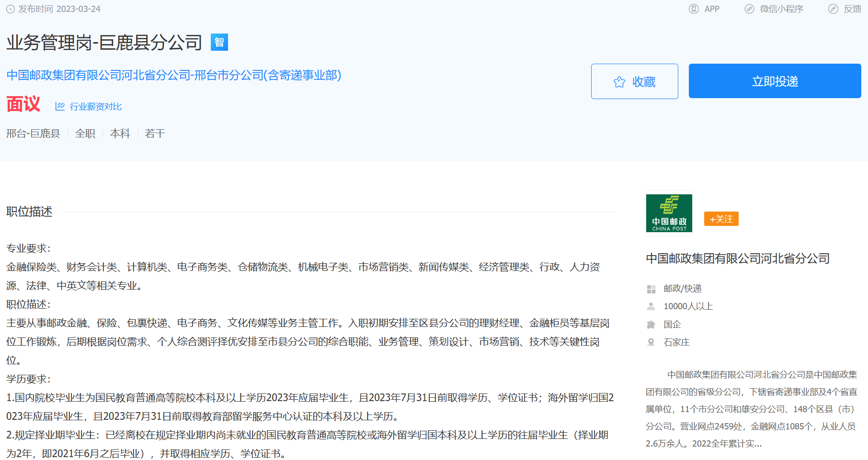
Task: Click the blue 智 badge icon
Action: (219, 42)
